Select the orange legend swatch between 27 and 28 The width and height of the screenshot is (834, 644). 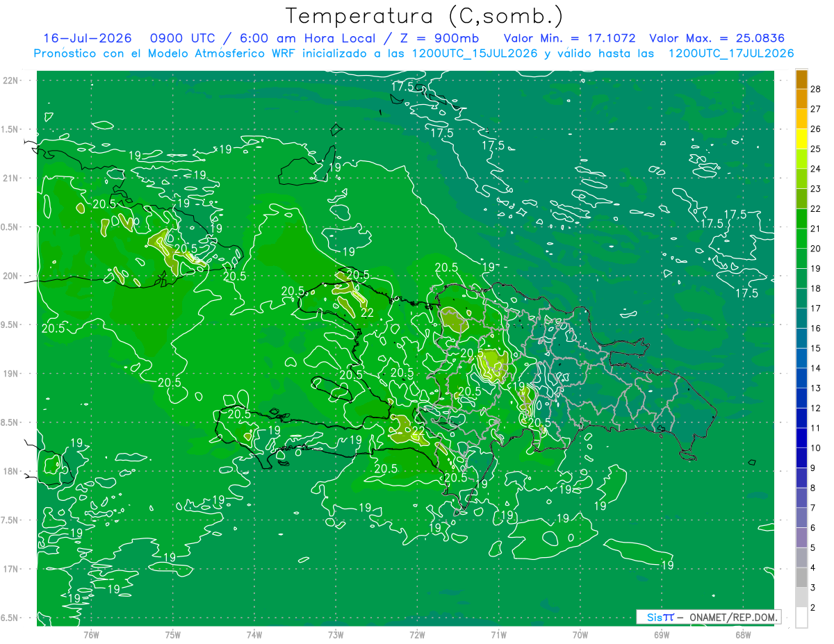point(801,99)
